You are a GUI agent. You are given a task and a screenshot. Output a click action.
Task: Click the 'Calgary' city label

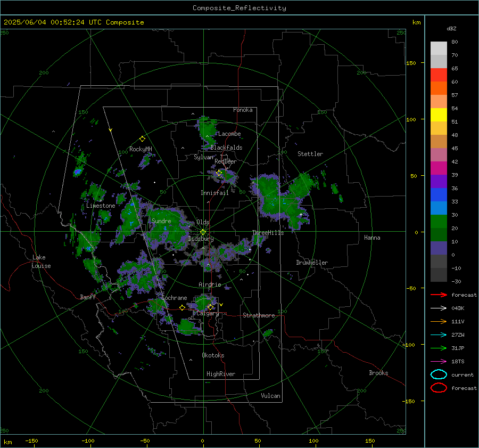tap(208, 313)
